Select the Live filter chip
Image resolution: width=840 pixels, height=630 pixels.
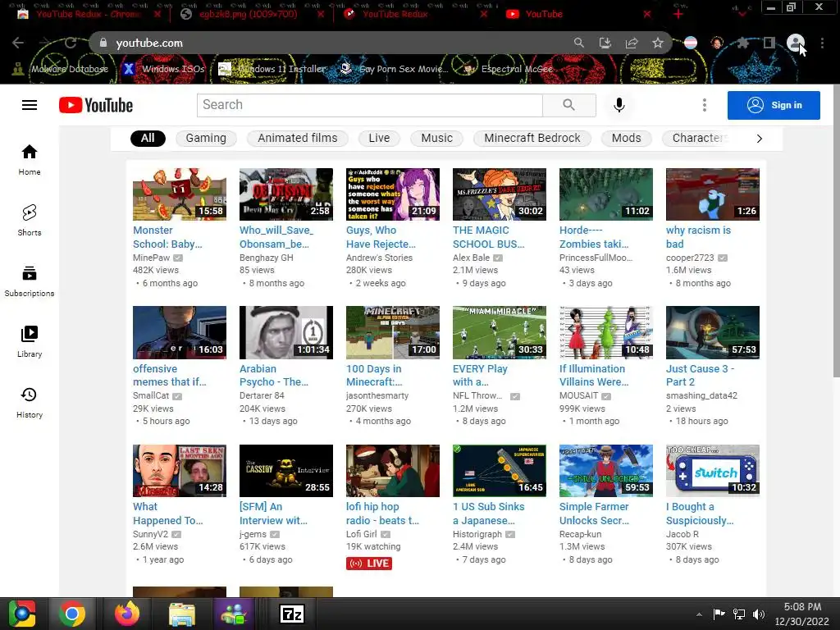(x=379, y=138)
